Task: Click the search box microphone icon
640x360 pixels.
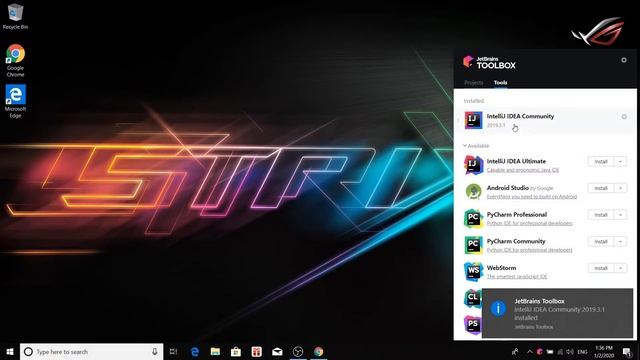Action: pyautogui.click(x=155, y=351)
